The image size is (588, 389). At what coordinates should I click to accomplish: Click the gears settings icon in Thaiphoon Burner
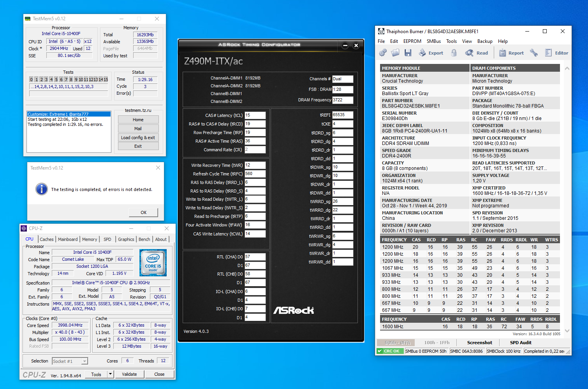383,53
